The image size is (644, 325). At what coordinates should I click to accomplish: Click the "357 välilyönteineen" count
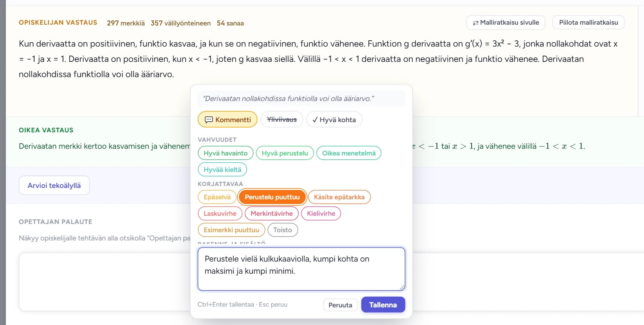[x=181, y=23]
